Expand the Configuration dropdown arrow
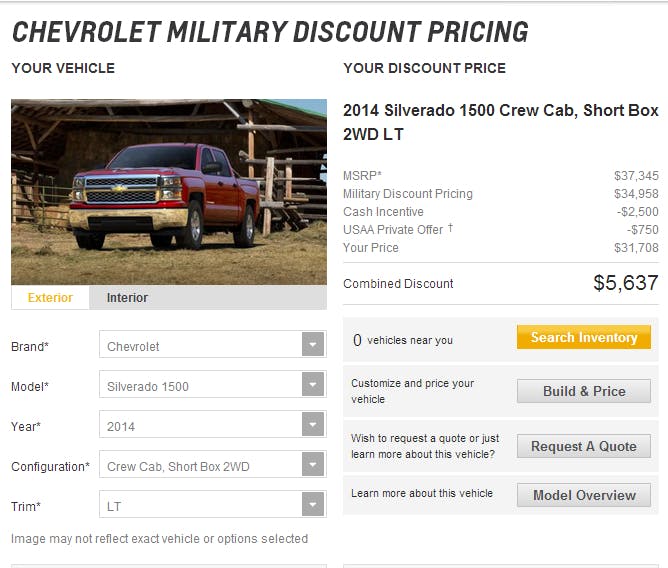Image resolution: width=668 pixels, height=568 pixels. click(x=313, y=466)
